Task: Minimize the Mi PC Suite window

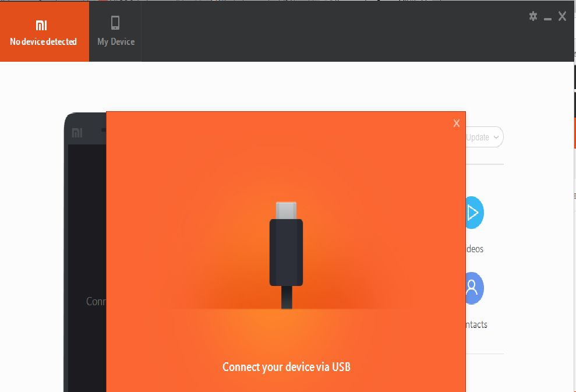Action: (x=547, y=18)
